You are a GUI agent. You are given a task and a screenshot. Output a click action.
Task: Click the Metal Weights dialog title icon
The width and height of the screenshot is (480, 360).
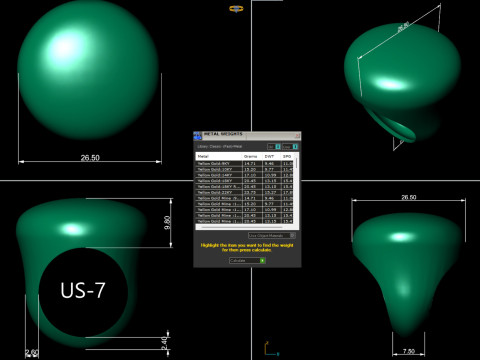[197, 135]
